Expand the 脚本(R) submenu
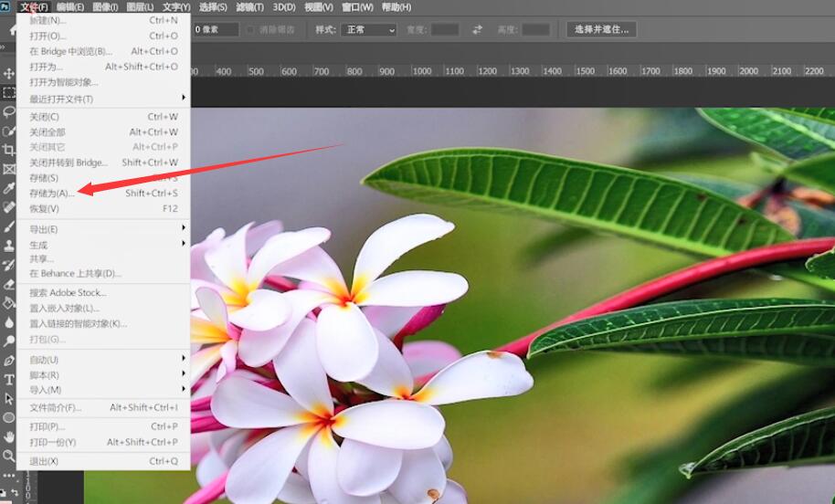835x504 pixels. [104, 374]
